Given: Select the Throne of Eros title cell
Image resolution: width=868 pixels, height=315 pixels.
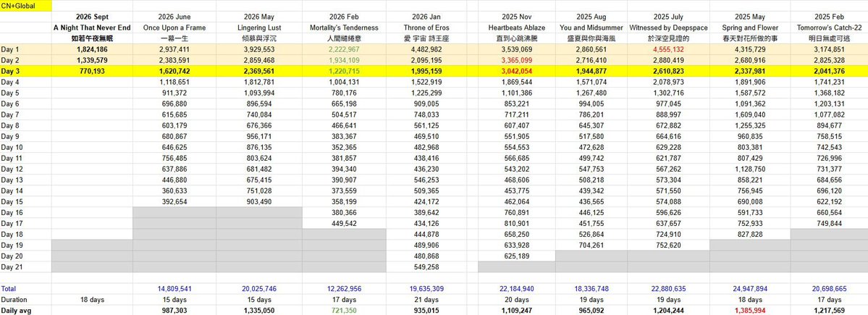Looking at the screenshot, I should pyautogui.click(x=427, y=28).
